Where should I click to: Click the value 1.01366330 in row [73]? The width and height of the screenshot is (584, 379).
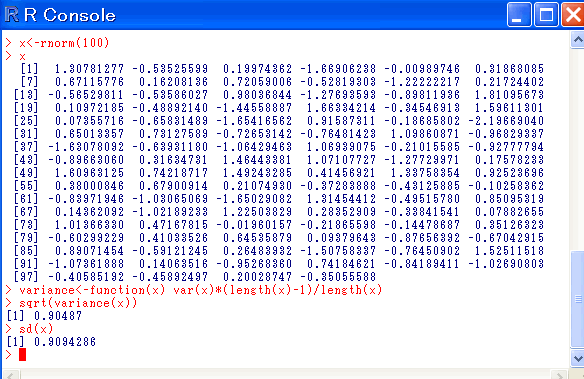coord(89,225)
